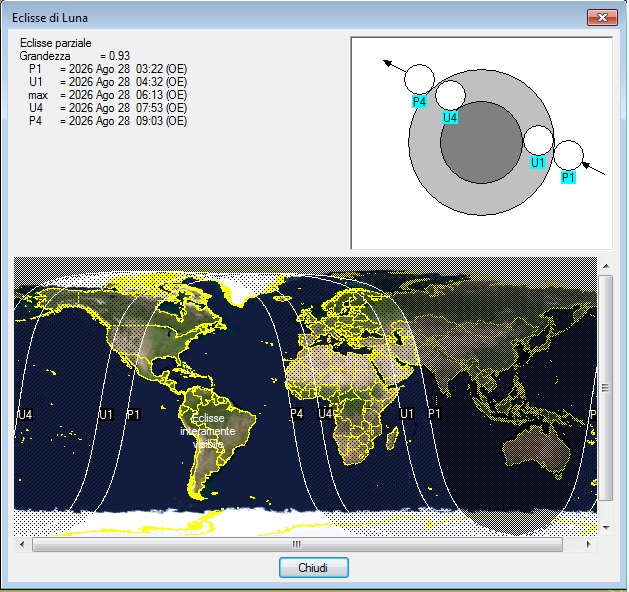Click the P4 contour label on the world map
629x592 pixels.
(297, 413)
